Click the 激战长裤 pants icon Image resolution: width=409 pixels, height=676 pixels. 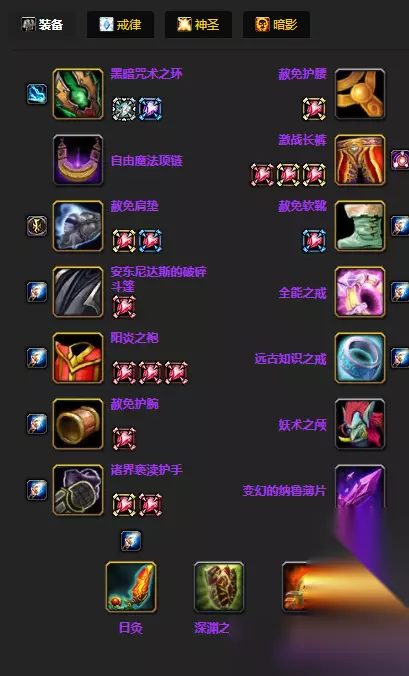pyautogui.click(x=360, y=160)
